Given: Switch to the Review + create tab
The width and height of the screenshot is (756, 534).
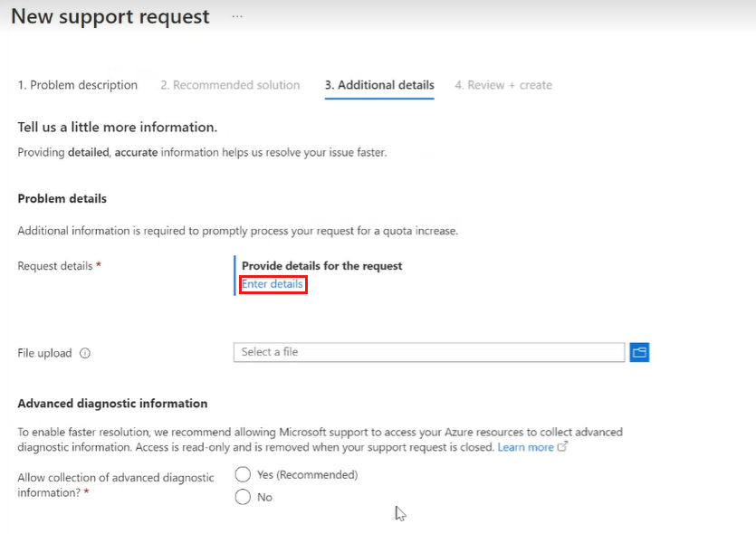Looking at the screenshot, I should pyautogui.click(x=503, y=84).
